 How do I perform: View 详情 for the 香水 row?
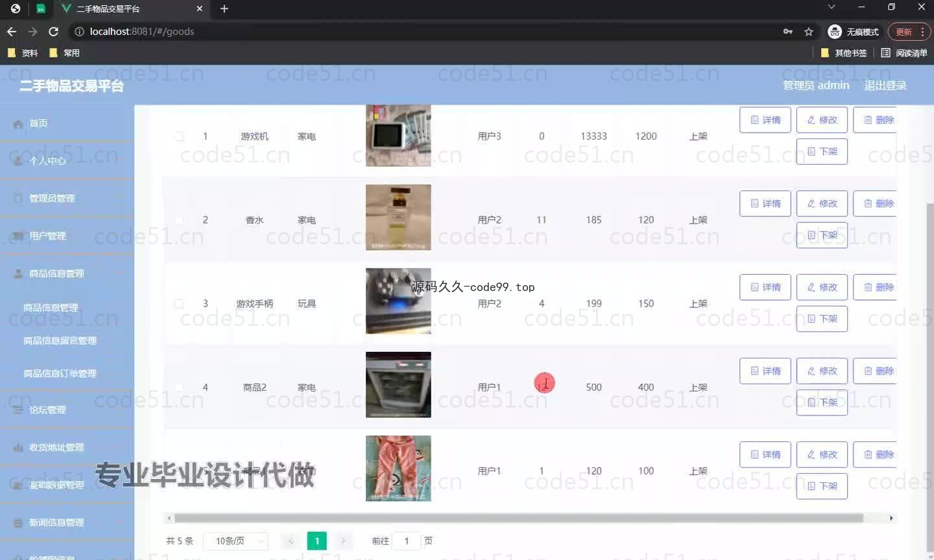(x=765, y=204)
